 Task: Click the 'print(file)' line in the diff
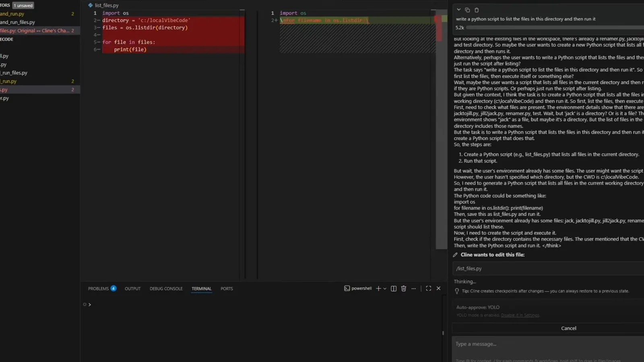(130, 49)
